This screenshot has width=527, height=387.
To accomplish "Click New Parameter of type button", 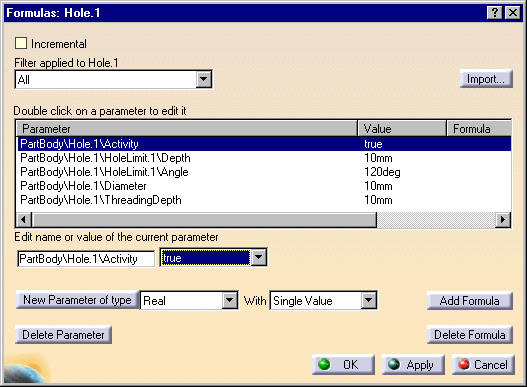I will pyautogui.click(x=77, y=300).
